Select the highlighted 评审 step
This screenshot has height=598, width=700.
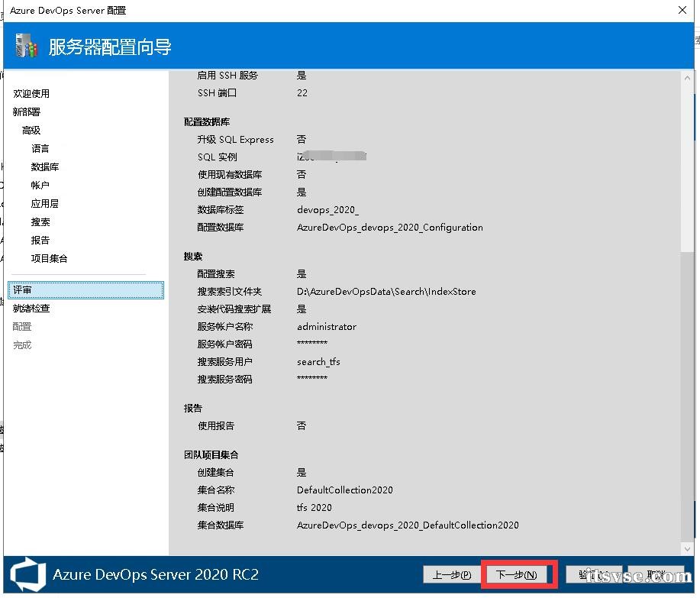point(85,290)
